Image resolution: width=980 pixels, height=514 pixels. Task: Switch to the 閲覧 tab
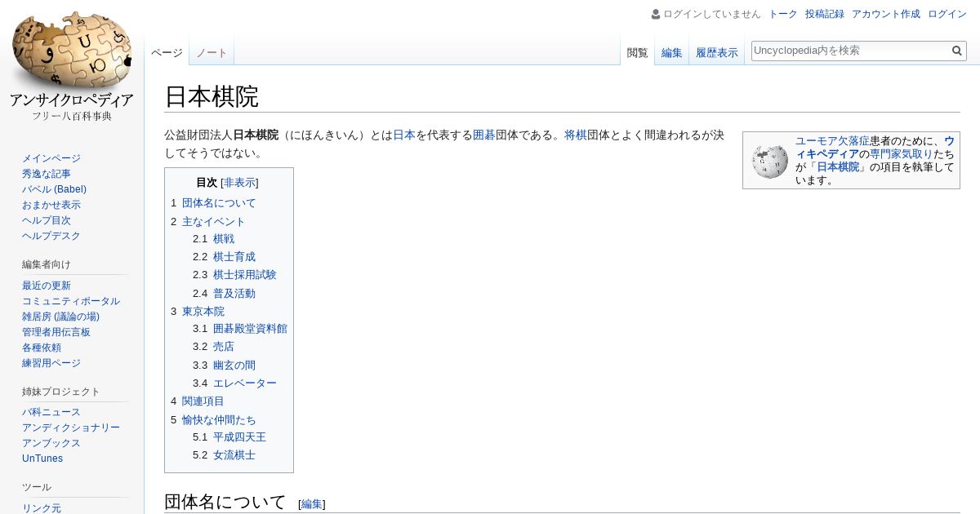pos(637,52)
